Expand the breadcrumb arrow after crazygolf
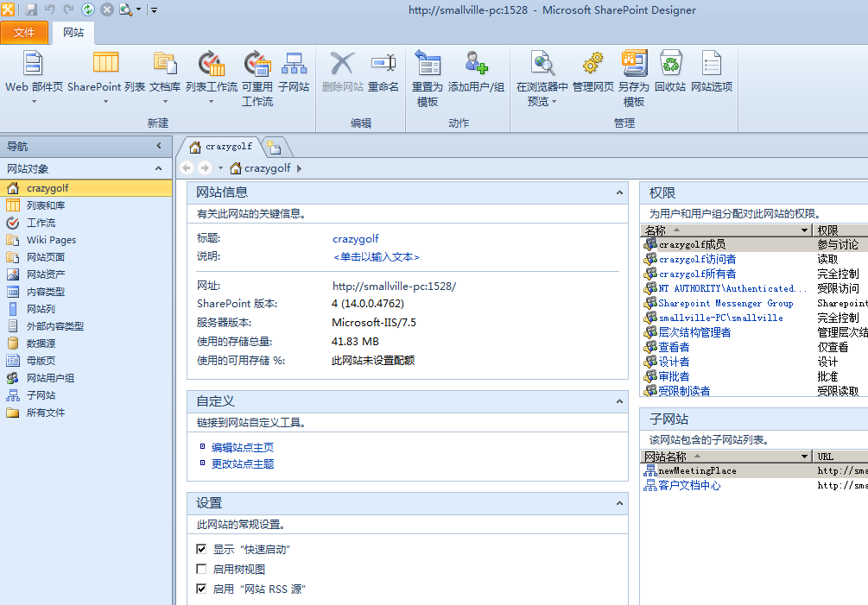The height and width of the screenshot is (605, 868). pyautogui.click(x=300, y=168)
